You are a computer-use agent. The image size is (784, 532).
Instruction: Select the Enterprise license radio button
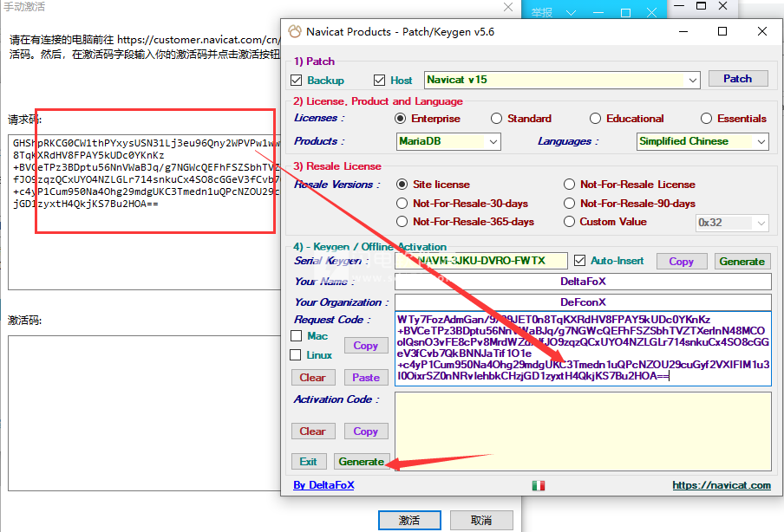click(x=400, y=119)
